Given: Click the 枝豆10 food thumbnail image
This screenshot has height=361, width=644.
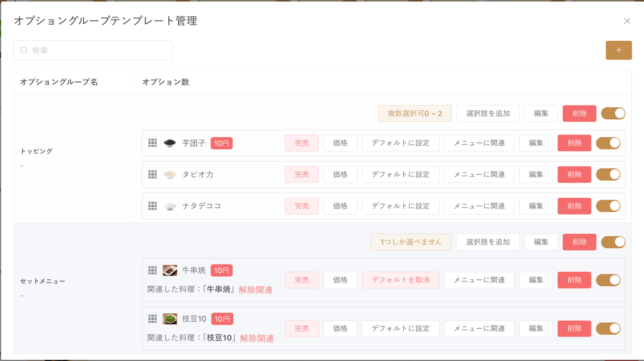Looking at the screenshot, I should point(169,319).
